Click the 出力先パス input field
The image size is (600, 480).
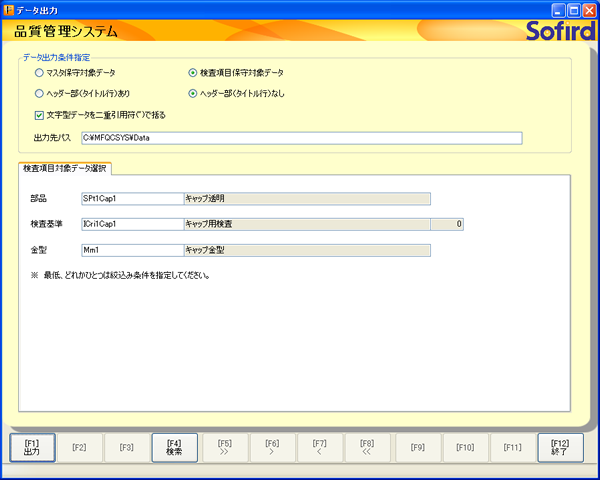(300, 138)
